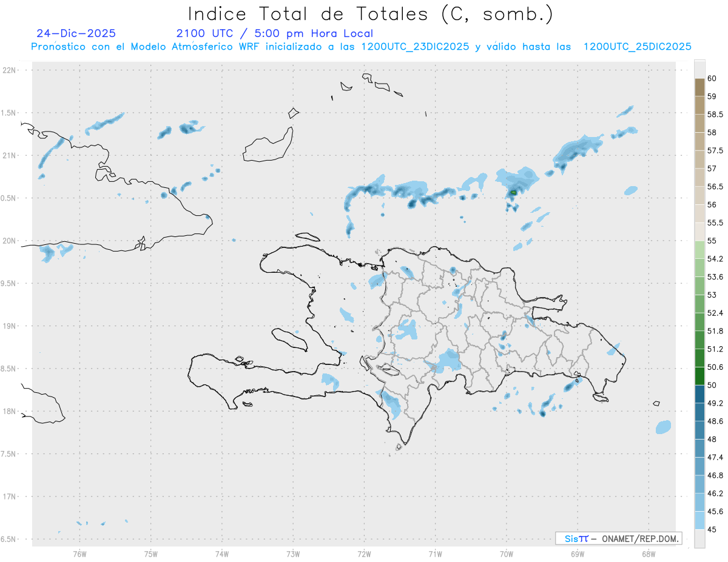Click the colorbar label '49.2'

pos(715,403)
